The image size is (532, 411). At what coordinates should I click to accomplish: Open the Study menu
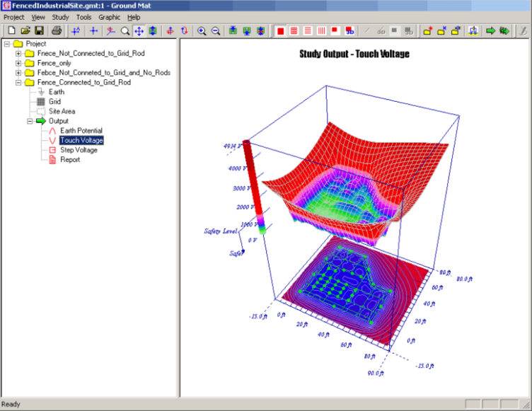click(60, 17)
